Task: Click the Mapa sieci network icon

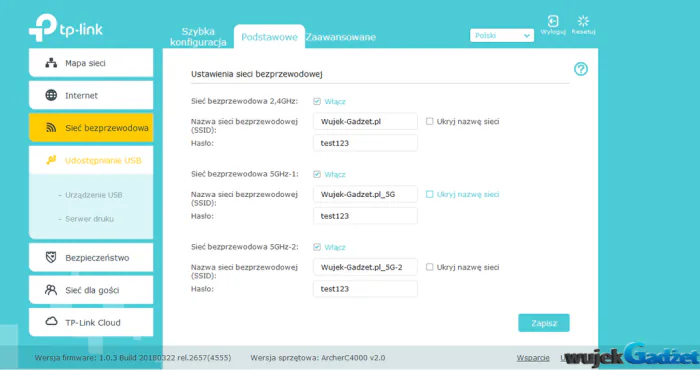Action: [51, 63]
